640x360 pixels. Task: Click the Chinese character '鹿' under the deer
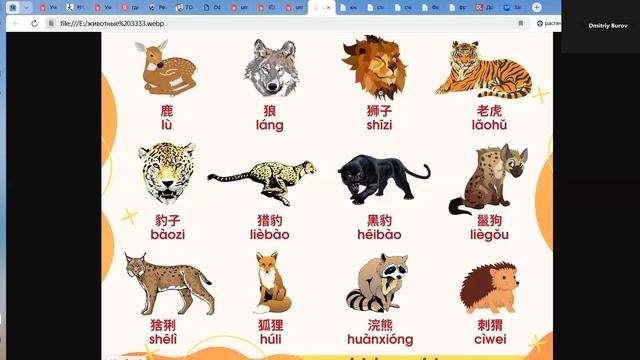(x=167, y=111)
